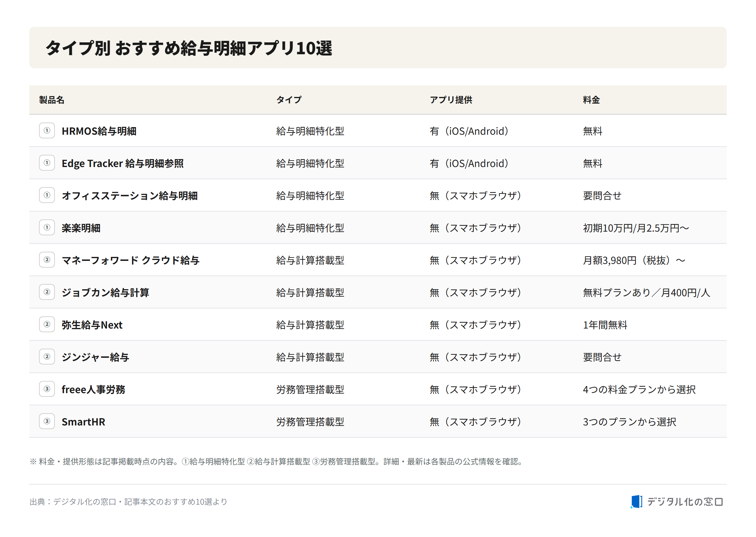The height and width of the screenshot is (537, 756).
Task: Click the blue デジタル化の窓口 logo icon
Action: click(636, 502)
